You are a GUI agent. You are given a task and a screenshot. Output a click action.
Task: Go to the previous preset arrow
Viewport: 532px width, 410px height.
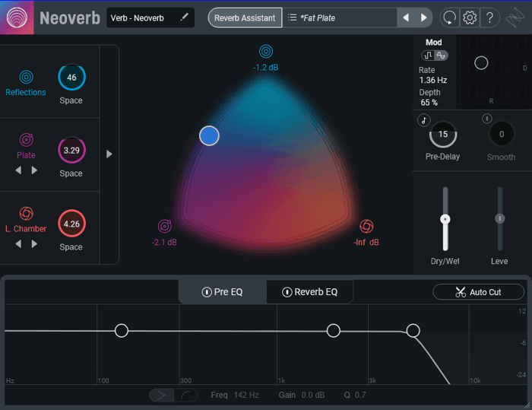(406, 17)
